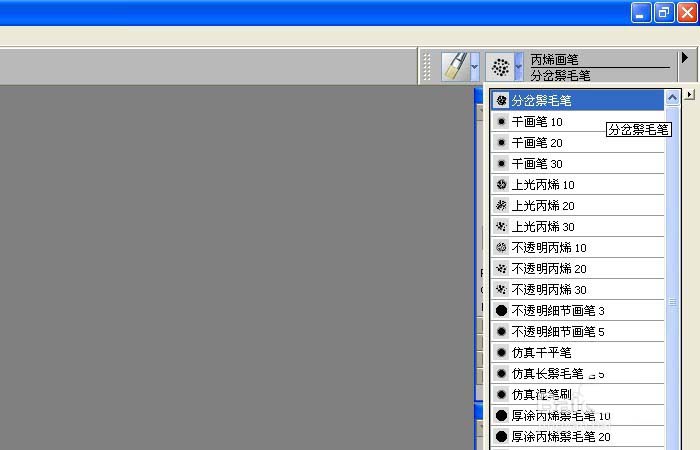Select 上光丙烯 20 brush variant
The image size is (700, 450).
[x=578, y=205]
